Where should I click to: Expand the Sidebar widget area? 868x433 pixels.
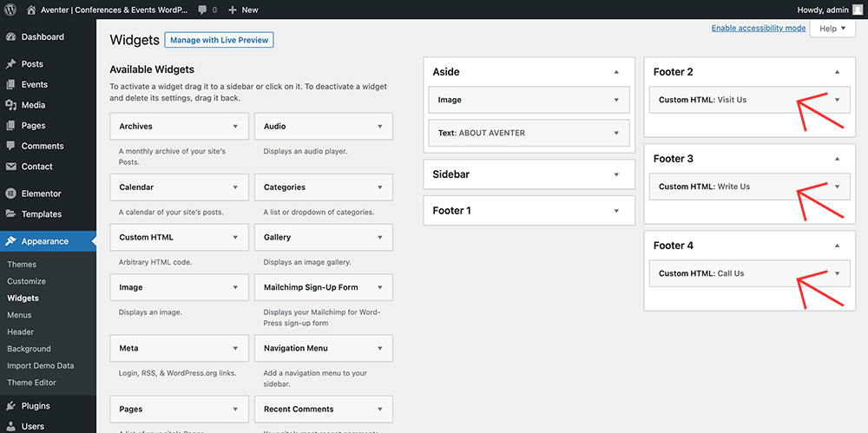pos(616,174)
